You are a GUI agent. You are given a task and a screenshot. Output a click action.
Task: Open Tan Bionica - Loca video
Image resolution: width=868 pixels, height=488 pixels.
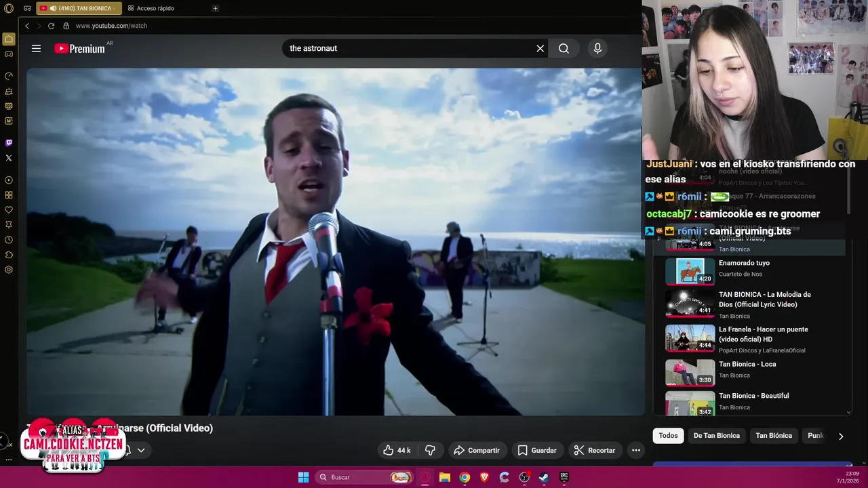pos(747,364)
